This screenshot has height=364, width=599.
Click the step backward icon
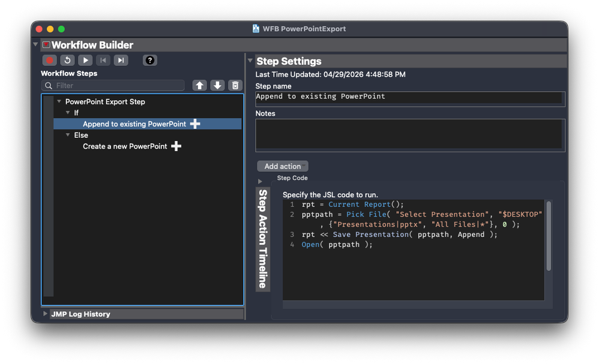(103, 61)
